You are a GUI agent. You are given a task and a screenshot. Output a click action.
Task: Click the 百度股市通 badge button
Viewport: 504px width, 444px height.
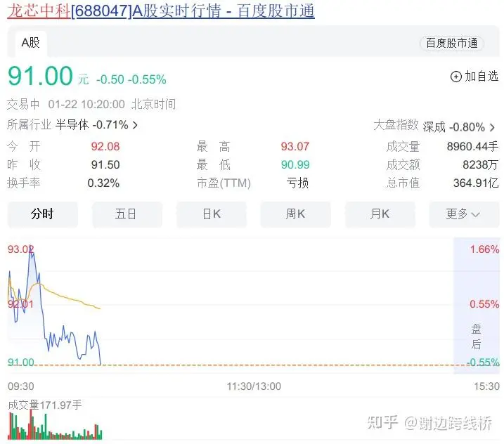tap(451, 44)
